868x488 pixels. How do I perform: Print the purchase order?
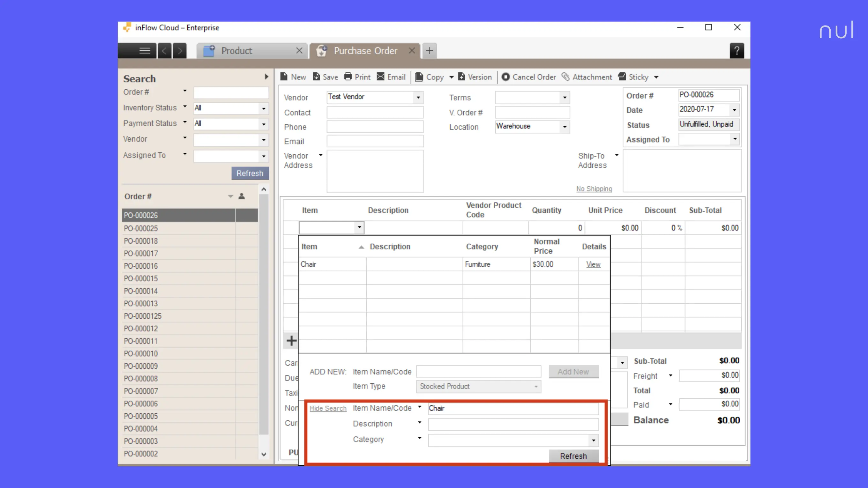coord(357,77)
